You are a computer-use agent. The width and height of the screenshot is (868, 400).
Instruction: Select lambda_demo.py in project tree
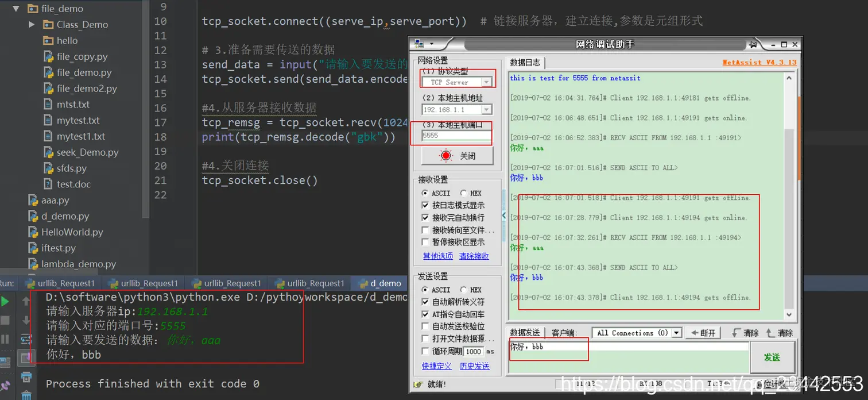click(x=79, y=264)
